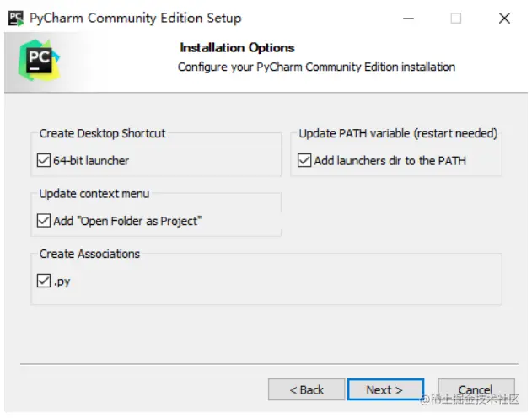Uncheck Add "Open Folder as Project" option
This screenshot has width=532, height=418.
click(x=44, y=221)
